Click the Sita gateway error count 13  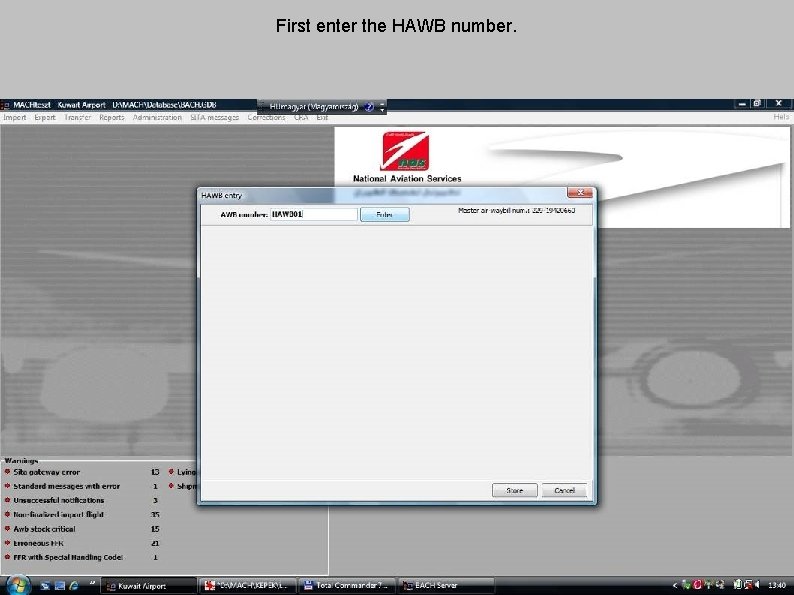[x=155, y=472]
